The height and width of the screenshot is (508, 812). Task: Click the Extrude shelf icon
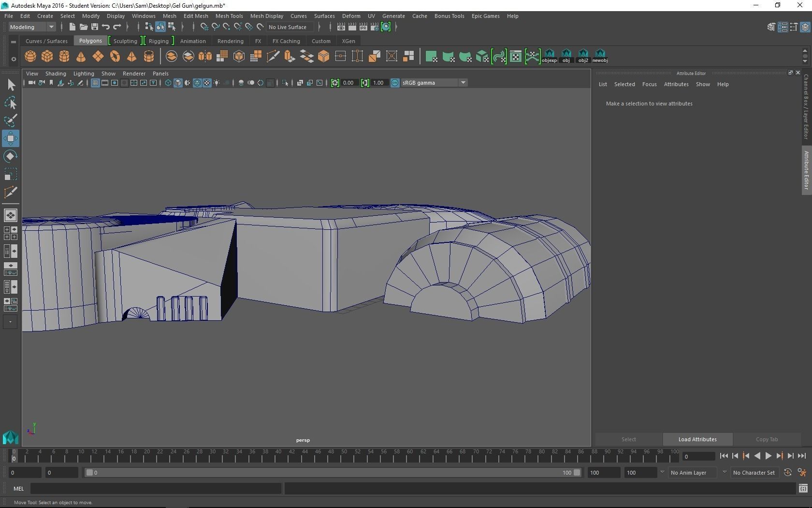coord(290,56)
